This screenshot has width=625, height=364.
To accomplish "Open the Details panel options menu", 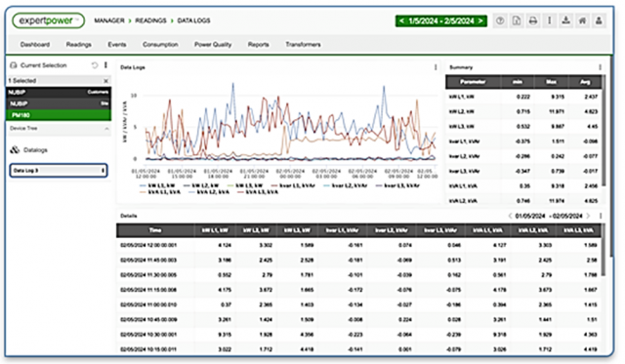I will click(x=601, y=216).
